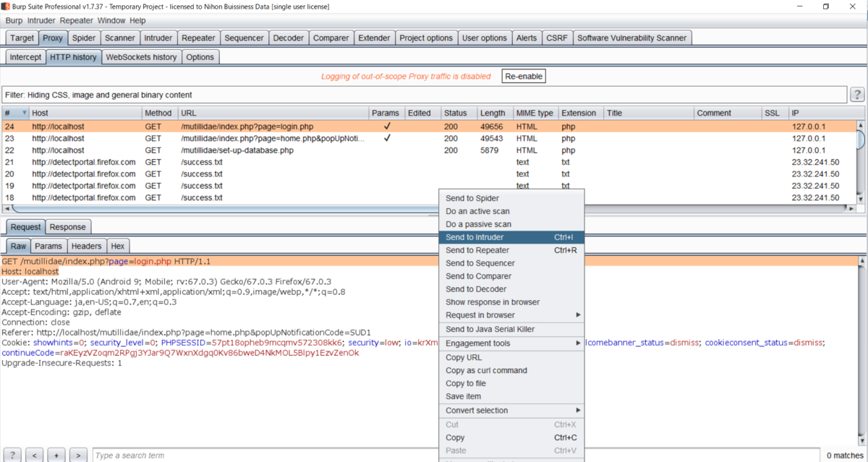868x462 pixels.
Task: Open the Software Vulnerability Scanner tab
Action: (x=631, y=38)
